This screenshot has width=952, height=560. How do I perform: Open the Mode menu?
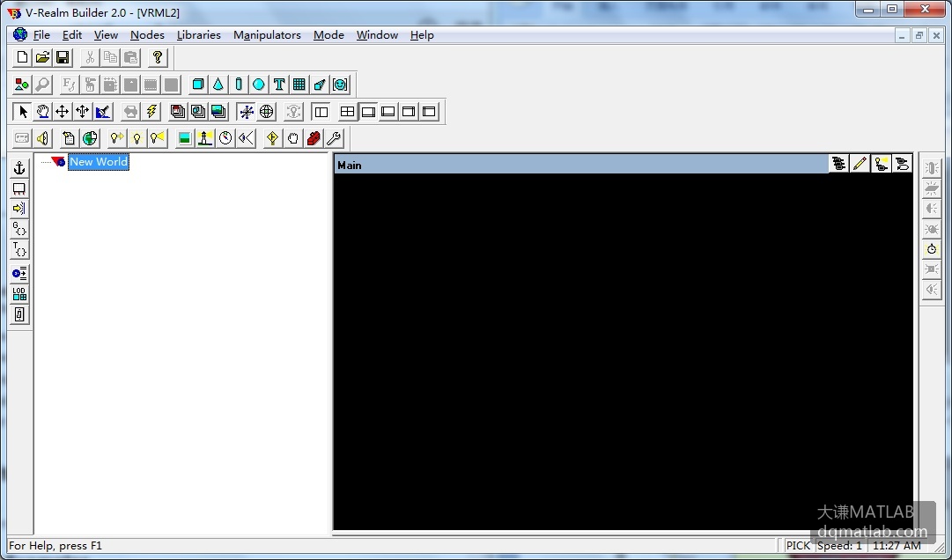click(329, 35)
